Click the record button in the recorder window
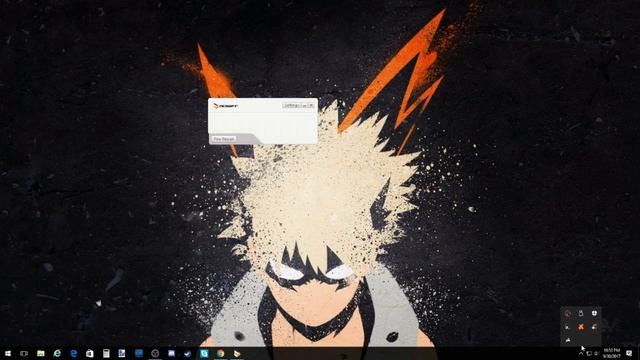Image resolution: width=640 pixels, height=360 pixels. (x=224, y=139)
